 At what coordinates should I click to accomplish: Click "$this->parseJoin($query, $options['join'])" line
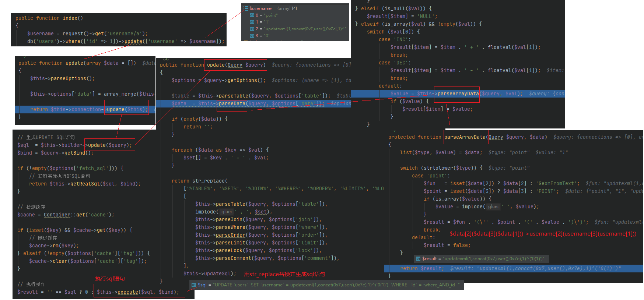258,219
